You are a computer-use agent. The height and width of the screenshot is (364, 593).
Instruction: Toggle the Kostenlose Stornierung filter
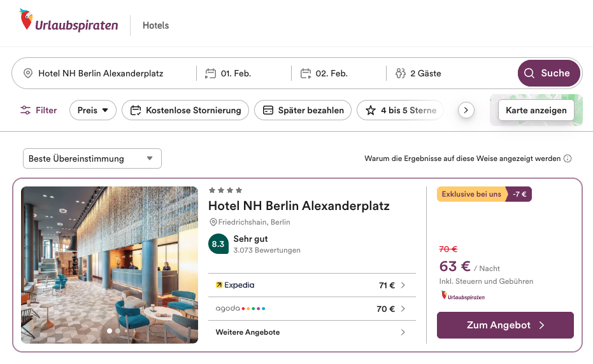click(185, 110)
